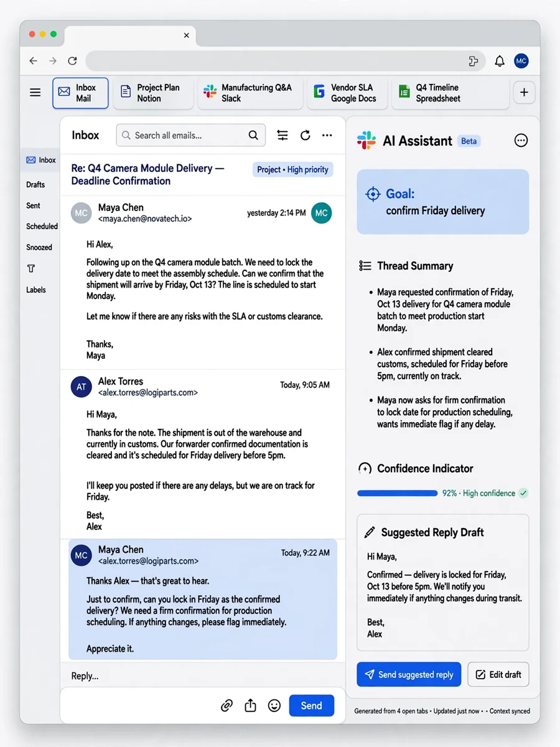Switch to the Vendor SLA Google Docs tab
The height and width of the screenshot is (747, 560).
pyautogui.click(x=347, y=93)
